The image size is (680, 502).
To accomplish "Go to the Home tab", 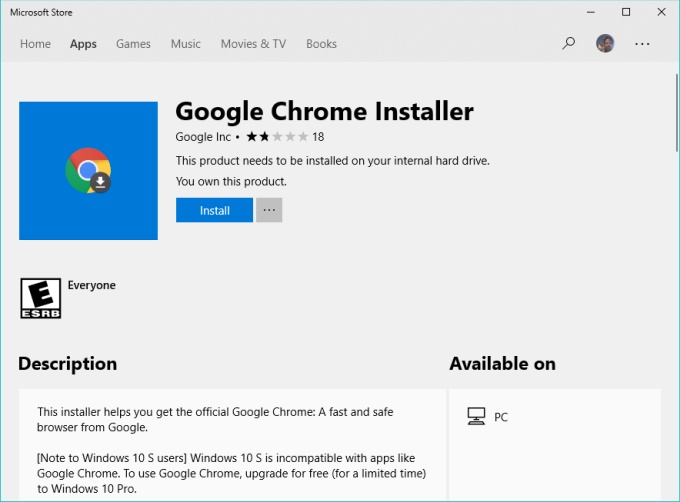I will pos(35,44).
